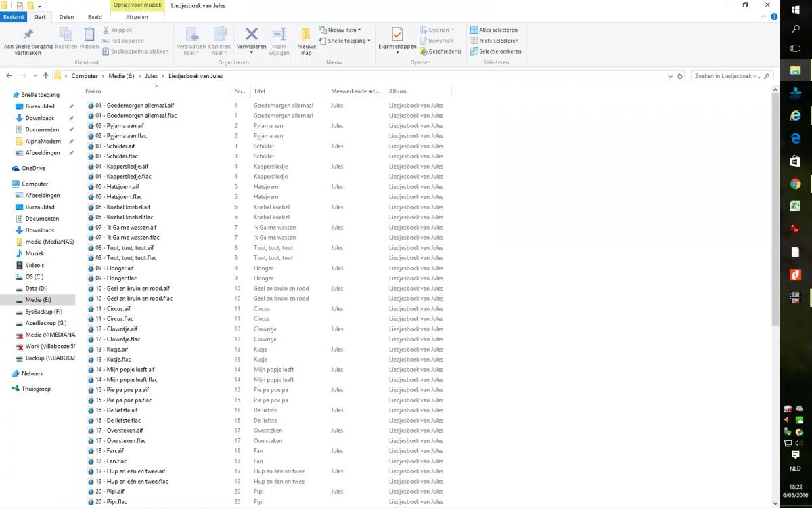Select OS (C:) drive in navigation pane
The image size is (812, 508).
tap(34, 276)
